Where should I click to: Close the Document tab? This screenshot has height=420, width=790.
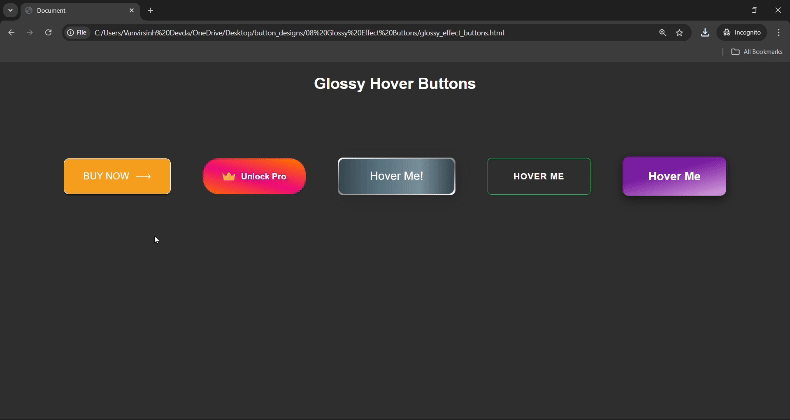click(131, 11)
